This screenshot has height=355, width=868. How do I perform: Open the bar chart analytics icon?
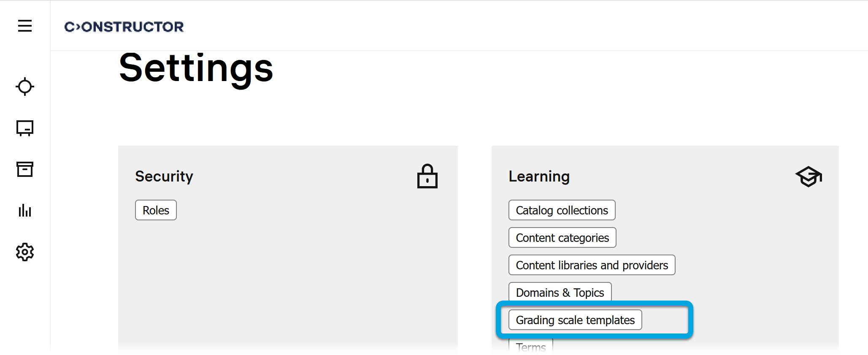point(25,210)
